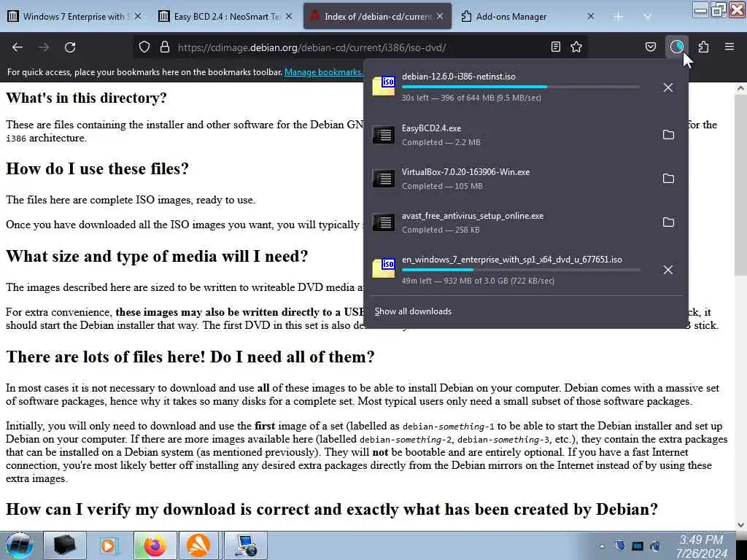Close the Windows 7 Enterprise tab

click(x=138, y=16)
